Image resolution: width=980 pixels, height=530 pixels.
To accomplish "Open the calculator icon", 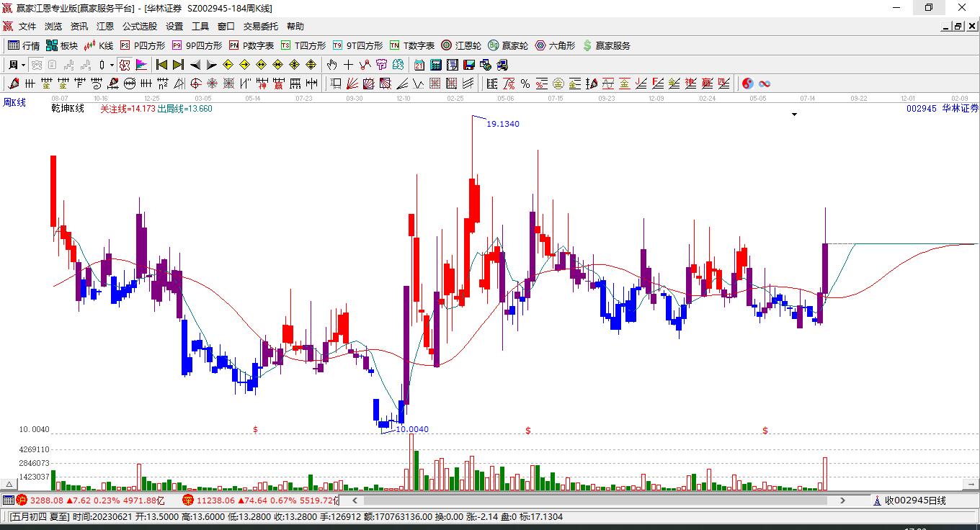I will [436, 65].
